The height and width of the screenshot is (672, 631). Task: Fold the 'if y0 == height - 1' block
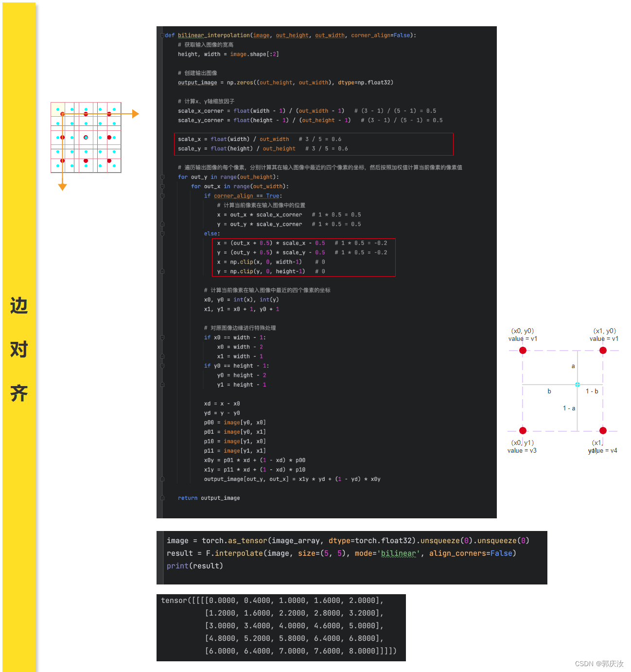pyautogui.click(x=162, y=366)
